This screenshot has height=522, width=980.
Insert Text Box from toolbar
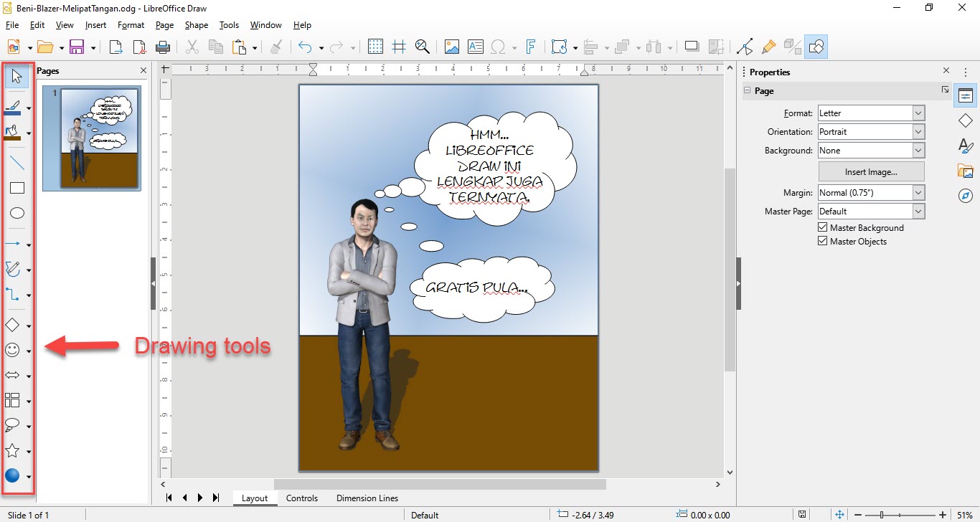476,47
